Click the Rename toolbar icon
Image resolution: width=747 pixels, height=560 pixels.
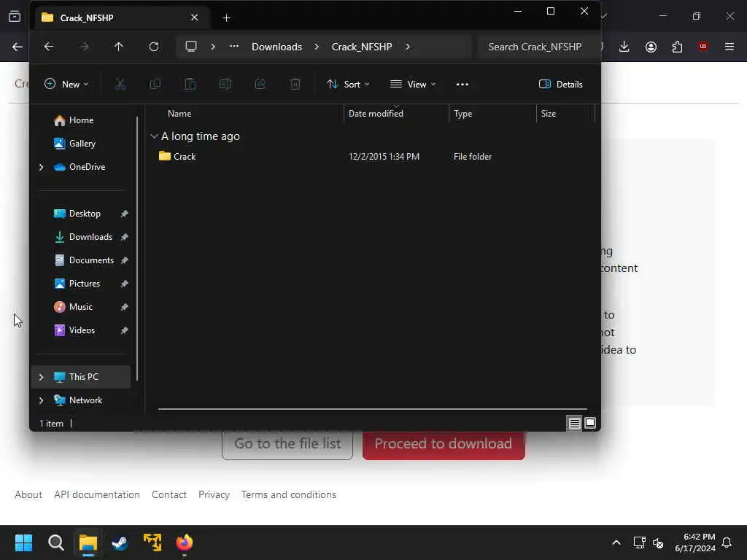pyautogui.click(x=225, y=85)
